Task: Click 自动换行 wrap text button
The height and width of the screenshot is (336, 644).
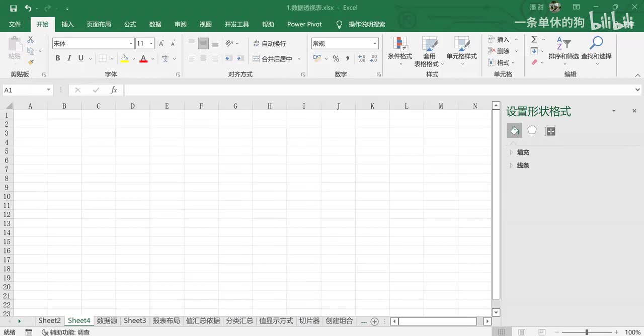Action: click(x=269, y=44)
